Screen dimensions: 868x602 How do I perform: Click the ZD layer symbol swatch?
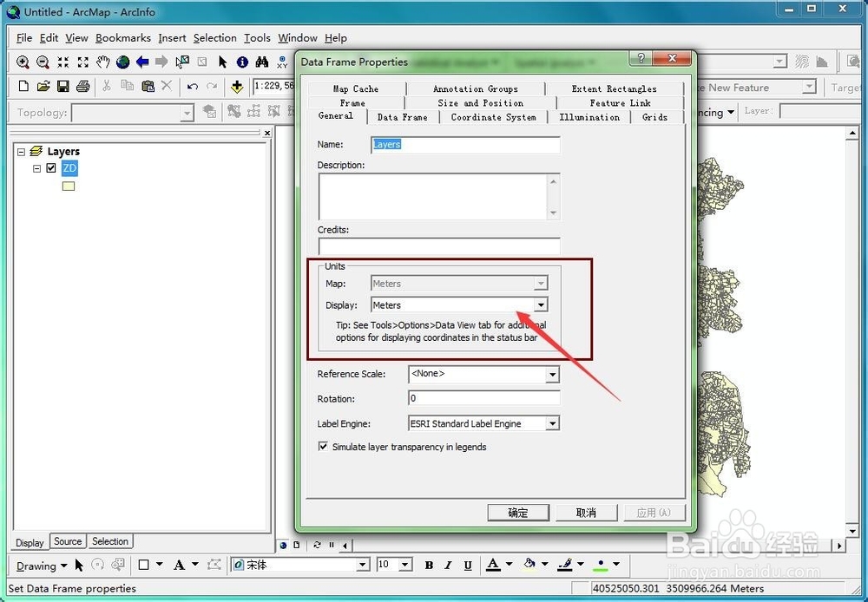(69, 186)
